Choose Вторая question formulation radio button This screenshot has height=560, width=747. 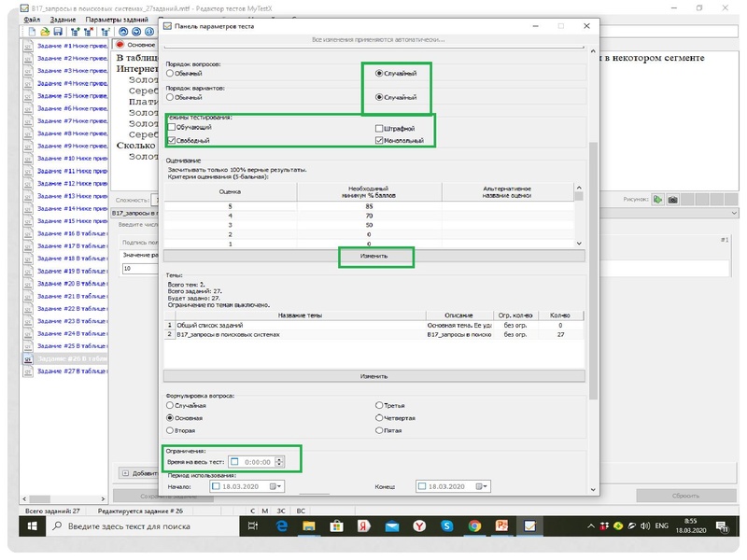point(170,430)
